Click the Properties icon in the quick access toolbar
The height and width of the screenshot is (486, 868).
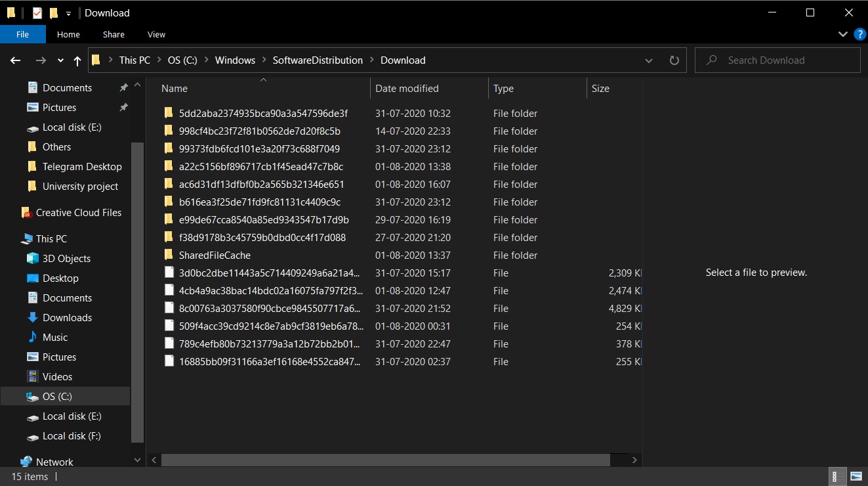coord(37,13)
